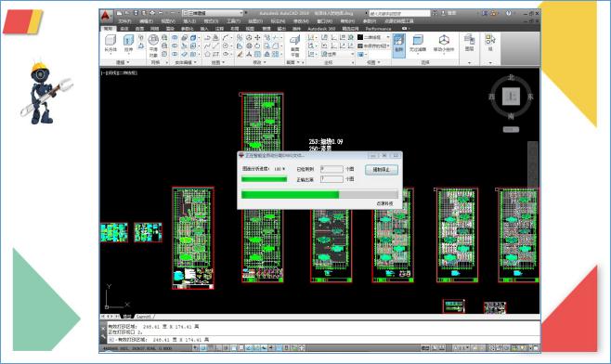Open the Help question mark icon

(509, 13)
